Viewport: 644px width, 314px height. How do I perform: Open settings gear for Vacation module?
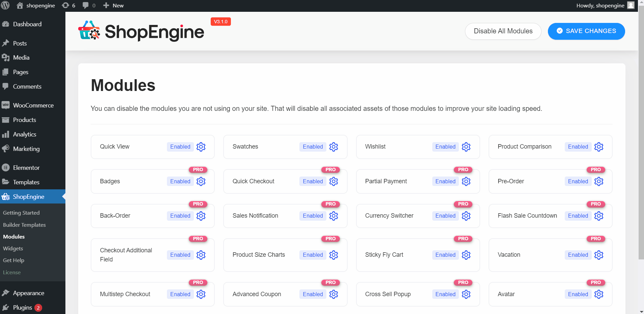pos(599,255)
